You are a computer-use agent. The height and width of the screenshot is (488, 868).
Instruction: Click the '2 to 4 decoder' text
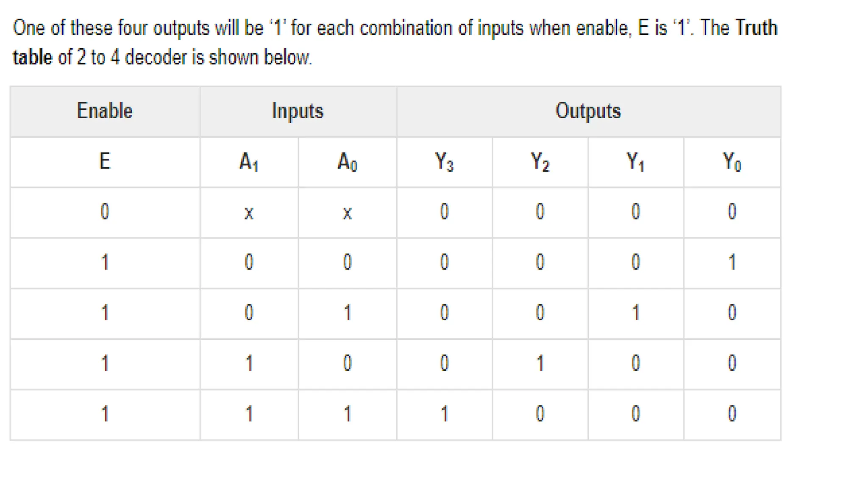coord(131,57)
